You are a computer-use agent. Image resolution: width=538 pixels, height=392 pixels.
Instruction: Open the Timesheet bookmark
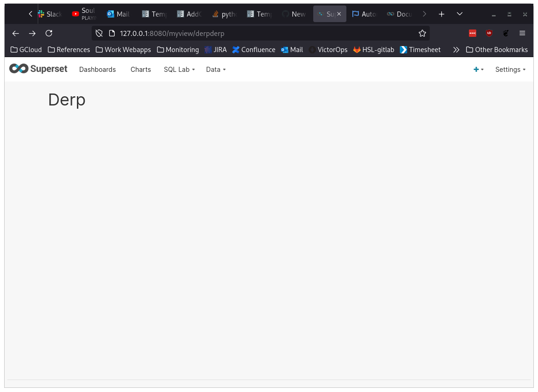pyautogui.click(x=420, y=50)
